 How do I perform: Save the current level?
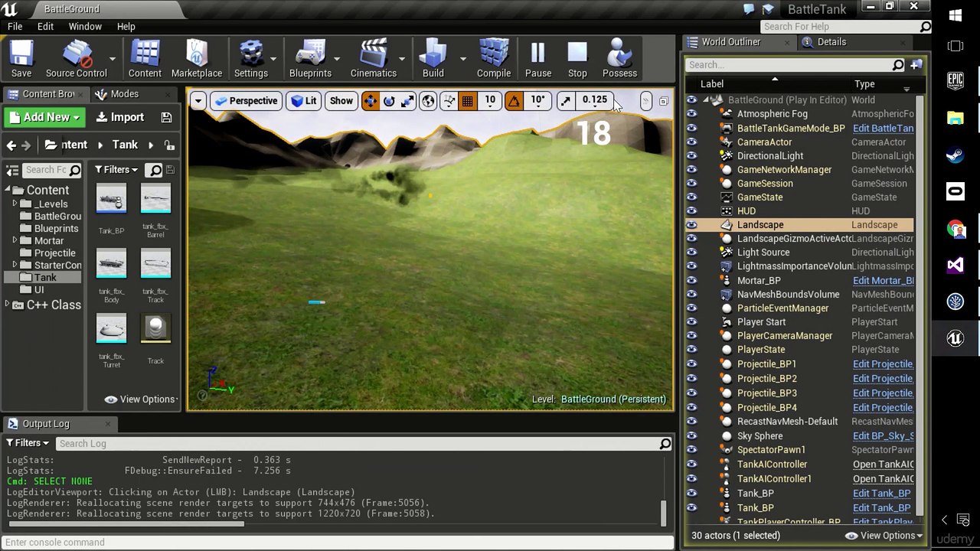pos(21,59)
